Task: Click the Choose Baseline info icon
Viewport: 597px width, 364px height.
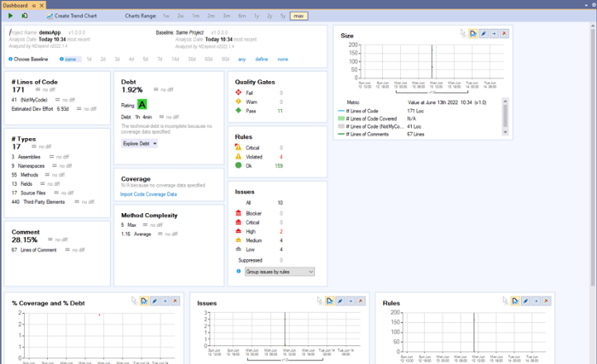Action: [x=9, y=59]
